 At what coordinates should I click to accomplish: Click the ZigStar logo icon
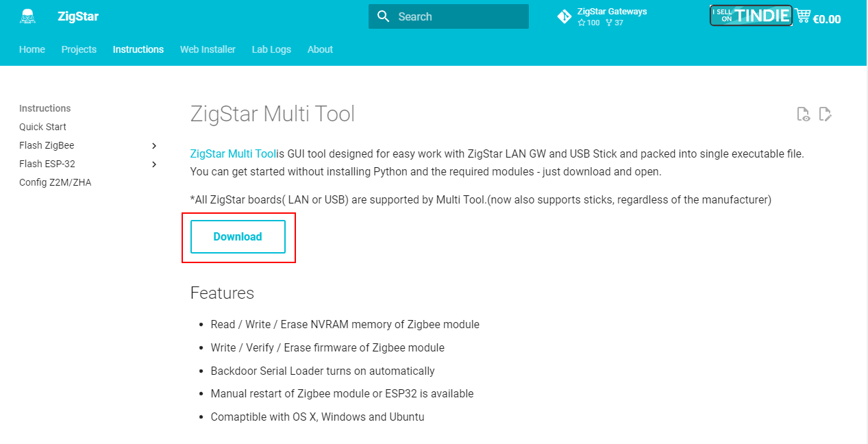point(27,16)
